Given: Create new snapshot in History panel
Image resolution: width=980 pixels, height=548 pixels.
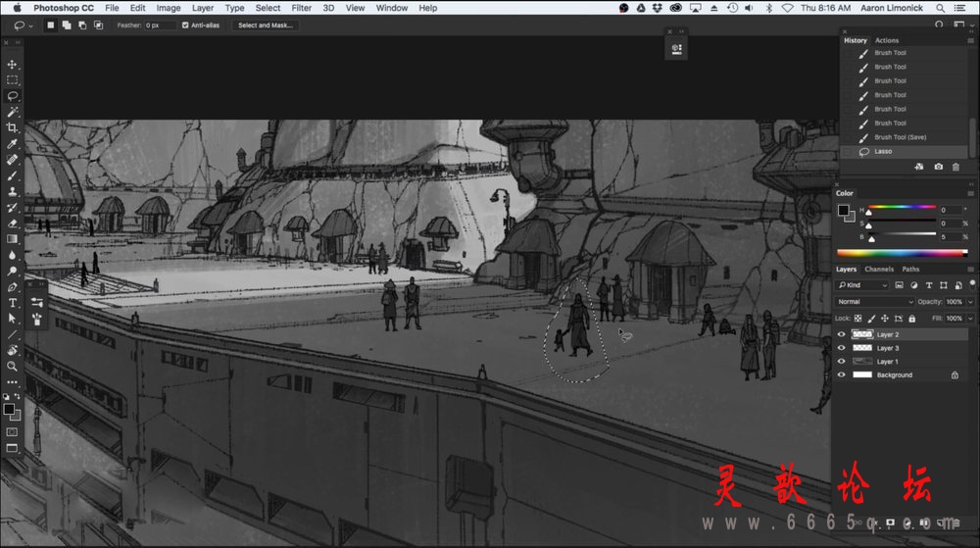Looking at the screenshot, I should [x=938, y=167].
